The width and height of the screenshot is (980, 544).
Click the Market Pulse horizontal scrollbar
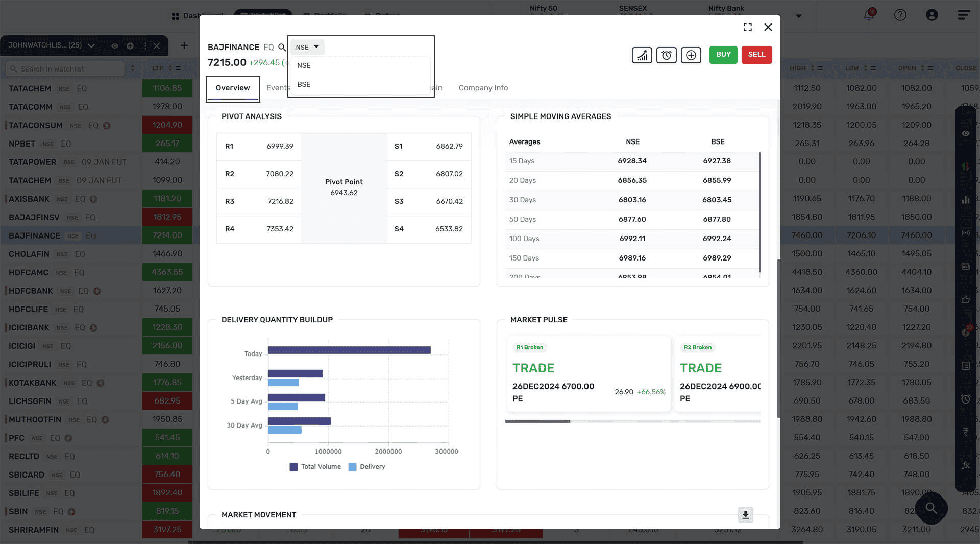(537, 421)
